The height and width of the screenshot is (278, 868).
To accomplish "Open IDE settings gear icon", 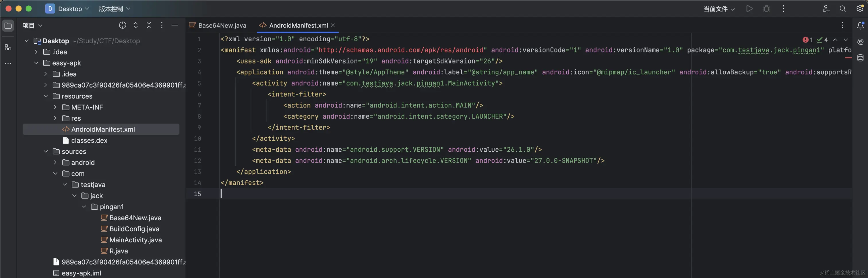I will coord(860,9).
